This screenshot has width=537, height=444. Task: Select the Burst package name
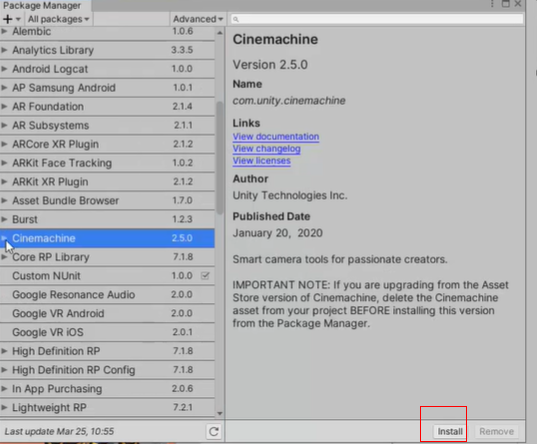point(25,219)
